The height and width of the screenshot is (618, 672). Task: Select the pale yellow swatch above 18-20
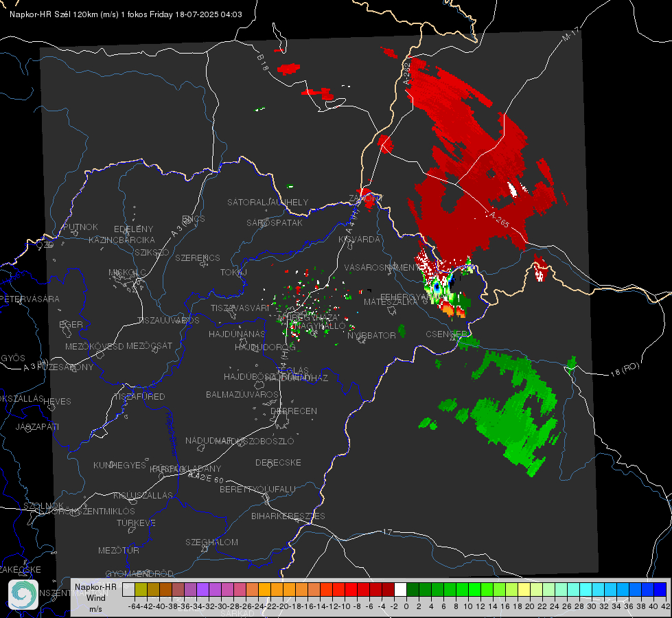tap(524, 589)
